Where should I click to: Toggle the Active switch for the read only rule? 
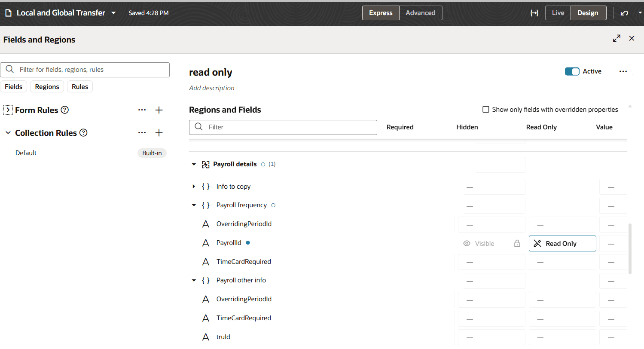coord(572,71)
